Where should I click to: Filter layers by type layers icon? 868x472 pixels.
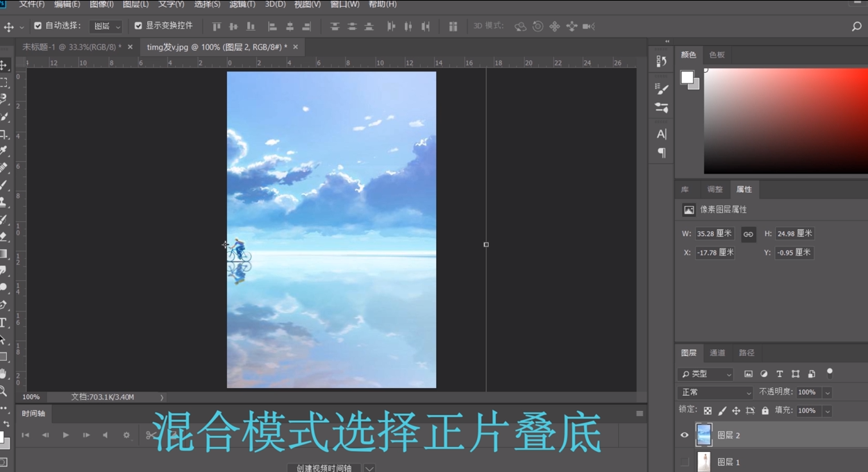click(x=780, y=374)
